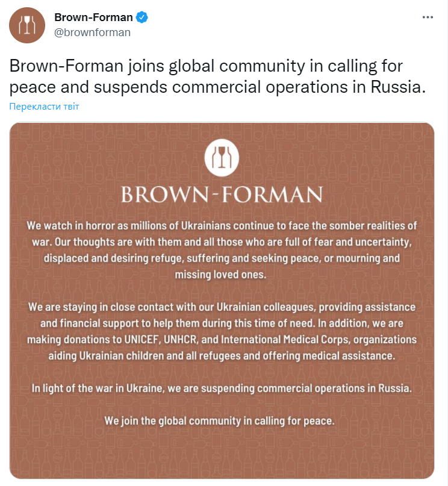Click the 'We join the global community' line

[x=219, y=420]
